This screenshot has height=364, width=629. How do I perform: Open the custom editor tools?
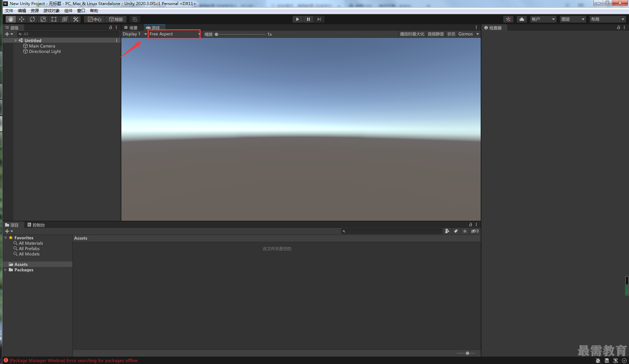(76, 19)
